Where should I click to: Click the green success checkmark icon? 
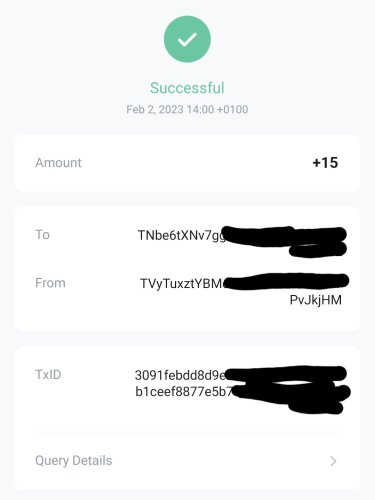coord(187,39)
